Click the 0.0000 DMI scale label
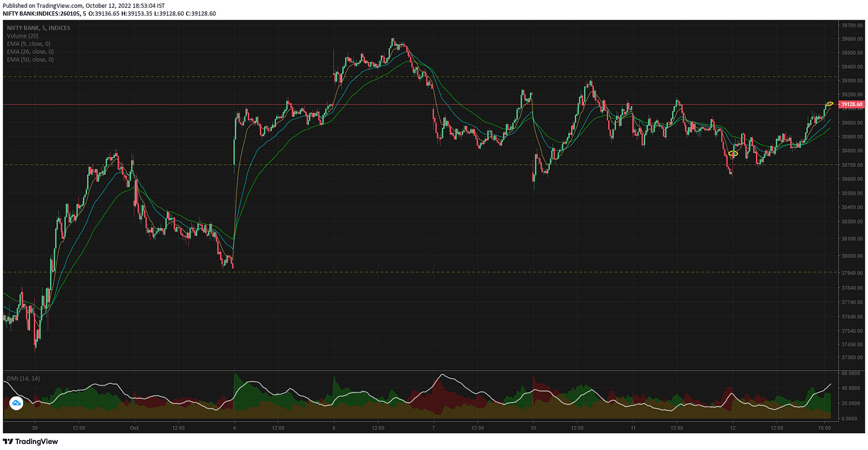The width and height of the screenshot is (868, 450). pos(848,418)
